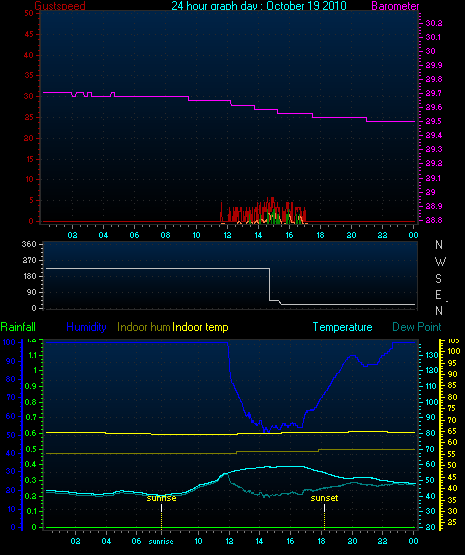This screenshot has height=555, width=465.
Task: Click the 30 gust speed axis value
Action: click(29, 96)
